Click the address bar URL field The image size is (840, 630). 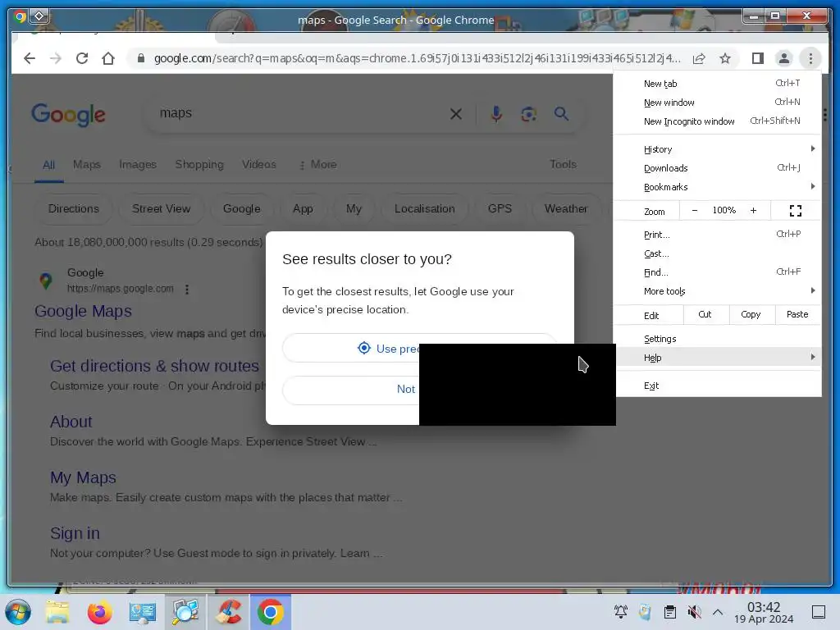(x=417, y=58)
